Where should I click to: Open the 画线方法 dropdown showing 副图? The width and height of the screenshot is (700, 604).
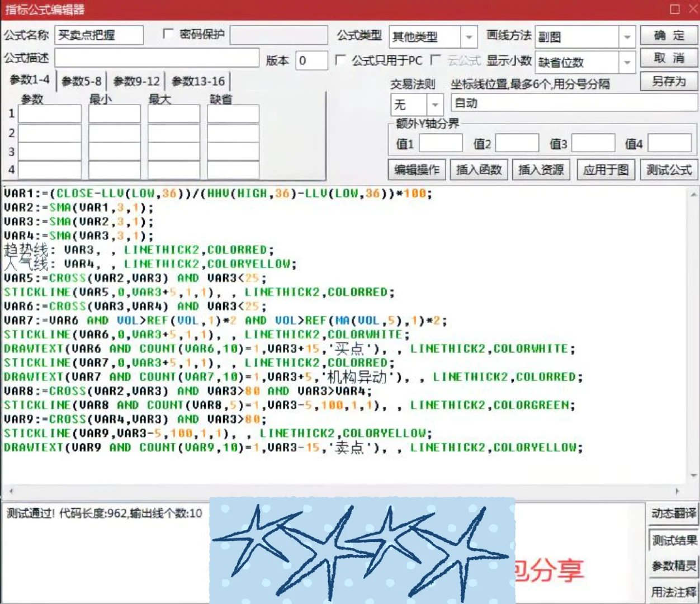pos(626,37)
